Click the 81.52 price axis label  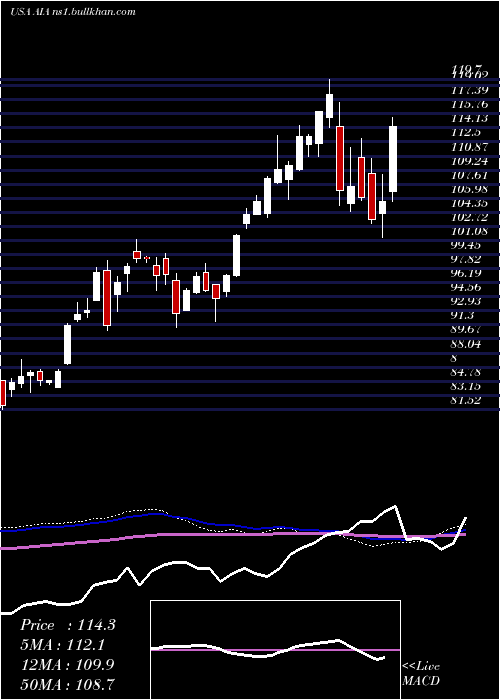coord(466,401)
